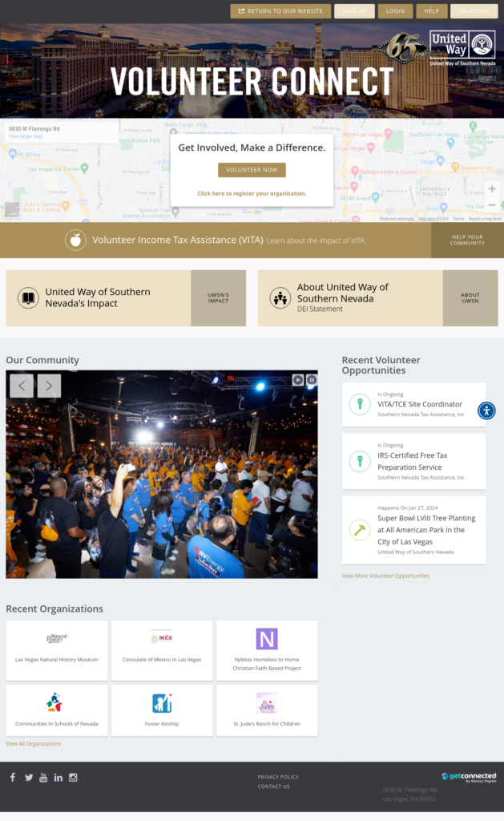Open View More Volunteer Opportunities link

pos(385,576)
